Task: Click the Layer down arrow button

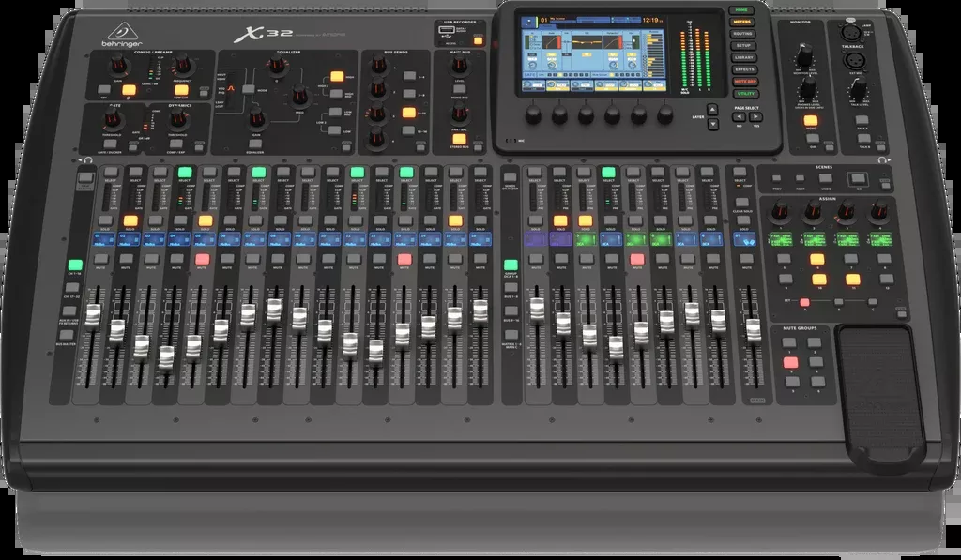Action: [713, 124]
